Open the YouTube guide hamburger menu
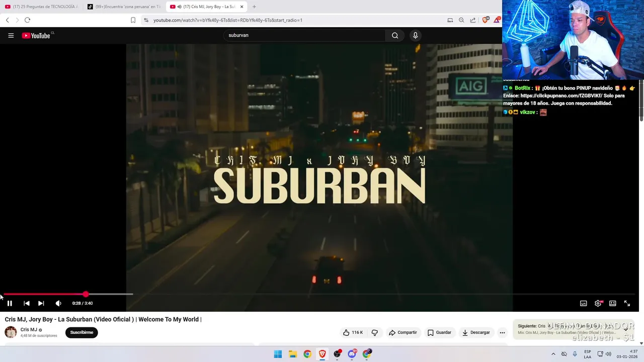 11,35
